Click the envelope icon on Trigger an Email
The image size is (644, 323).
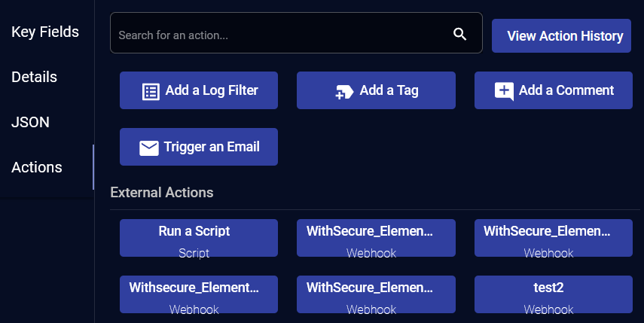pyautogui.click(x=148, y=148)
